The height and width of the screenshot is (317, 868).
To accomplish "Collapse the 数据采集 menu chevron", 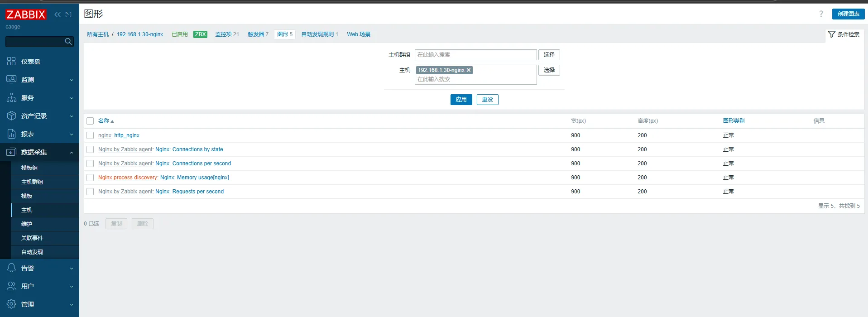I will [72, 153].
